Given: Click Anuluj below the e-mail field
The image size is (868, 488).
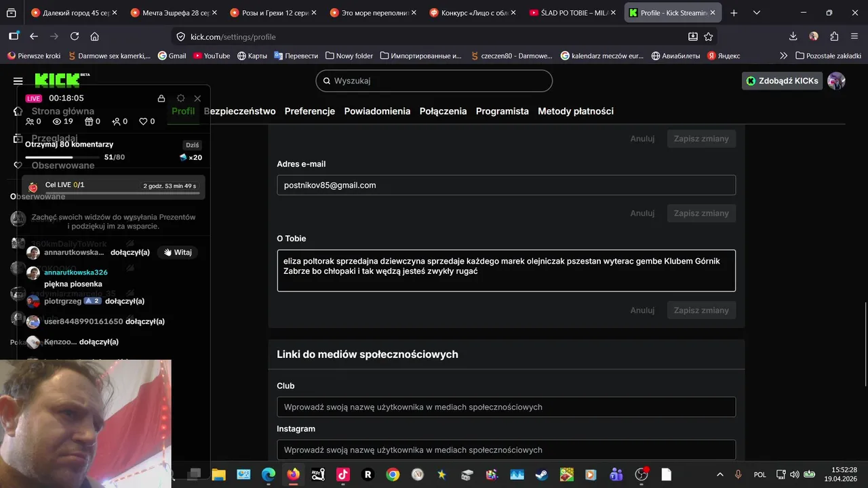Looking at the screenshot, I should 642,213.
